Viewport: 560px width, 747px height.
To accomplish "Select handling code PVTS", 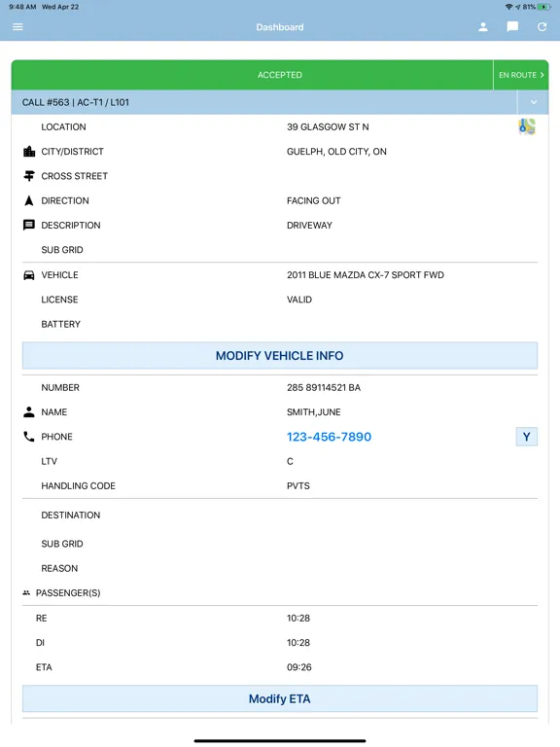I will pyautogui.click(x=298, y=485).
